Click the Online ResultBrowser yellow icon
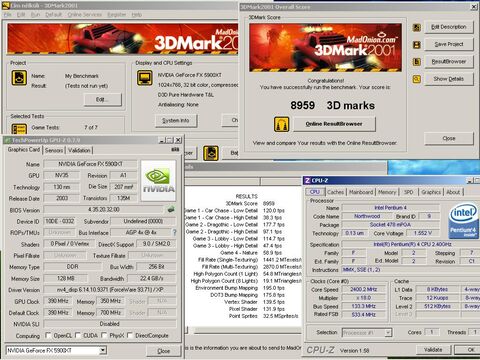480x360 pixels. 282,124
